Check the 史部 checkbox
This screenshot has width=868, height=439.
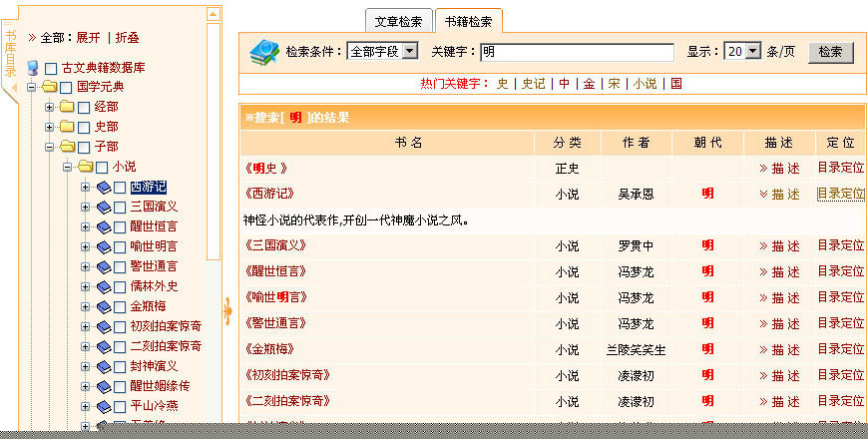[x=84, y=128]
